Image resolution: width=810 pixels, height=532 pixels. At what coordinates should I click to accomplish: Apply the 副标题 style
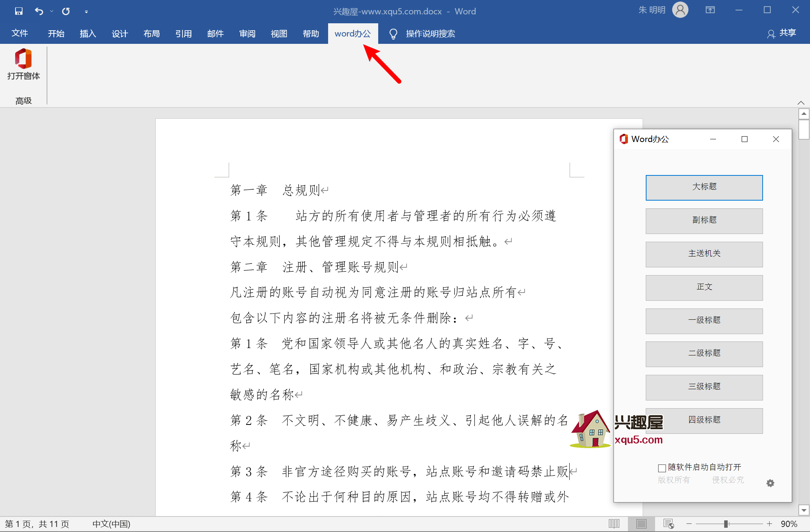(x=704, y=221)
